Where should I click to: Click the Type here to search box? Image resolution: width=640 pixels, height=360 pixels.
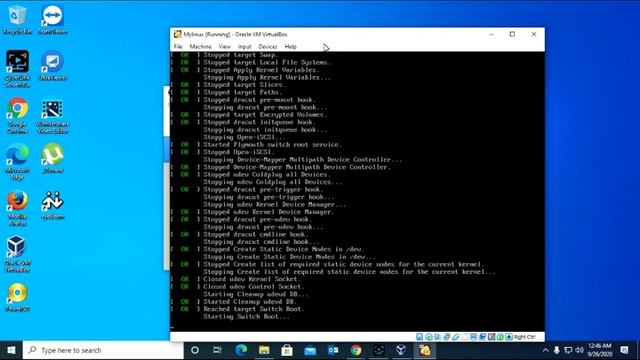103,350
